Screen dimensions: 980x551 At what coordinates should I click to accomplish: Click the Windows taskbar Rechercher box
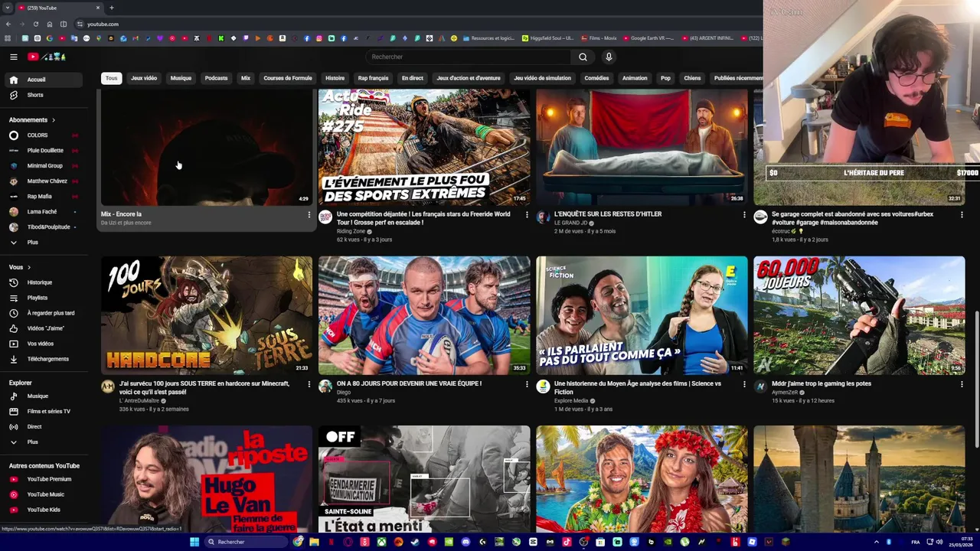[x=246, y=542]
